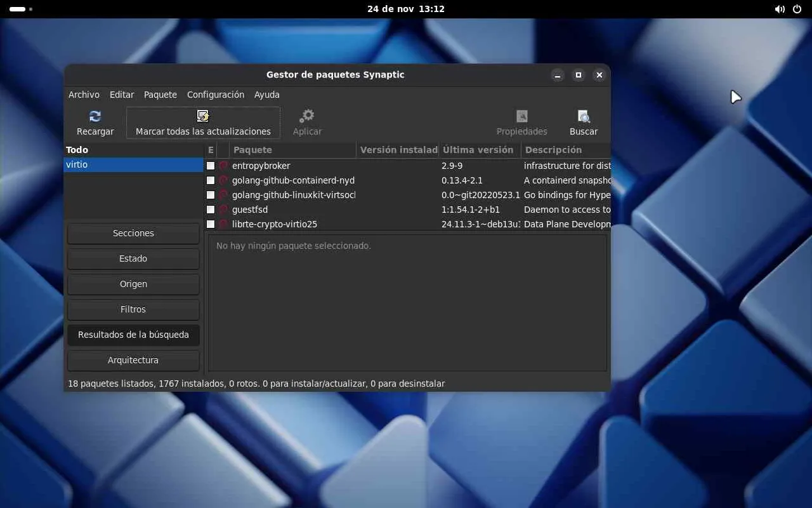Screen dimensions: 812x508
Task: Sort by the Última versión column header
Action: (480, 150)
